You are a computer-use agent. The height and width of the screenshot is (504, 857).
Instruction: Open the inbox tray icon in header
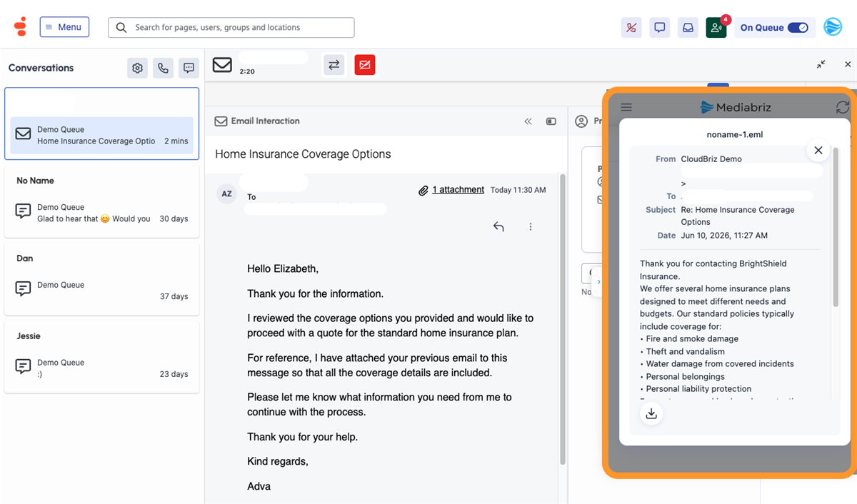click(688, 28)
